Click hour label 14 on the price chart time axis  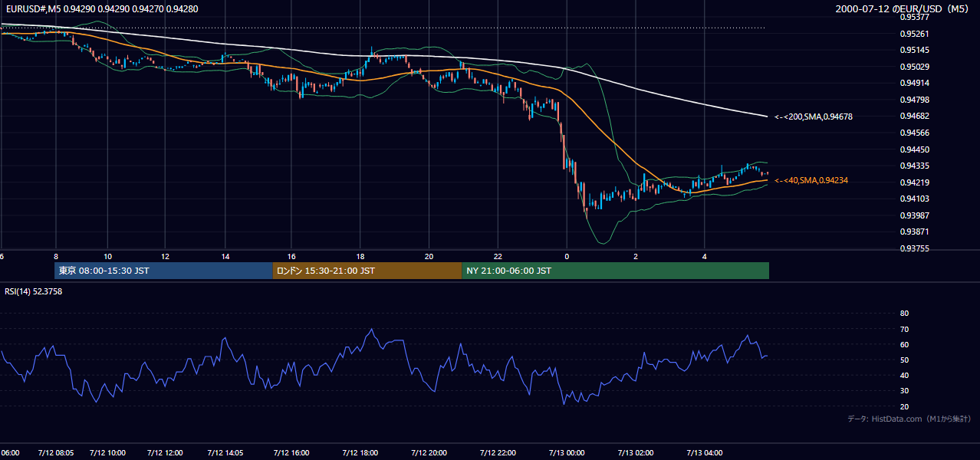[x=225, y=256]
